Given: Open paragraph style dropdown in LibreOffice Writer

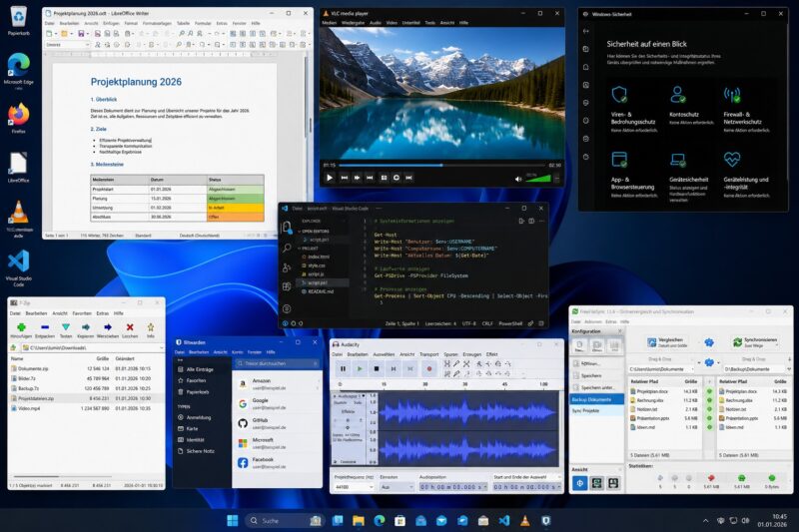Looking at the screenshot, I should (x=87, y=45).
